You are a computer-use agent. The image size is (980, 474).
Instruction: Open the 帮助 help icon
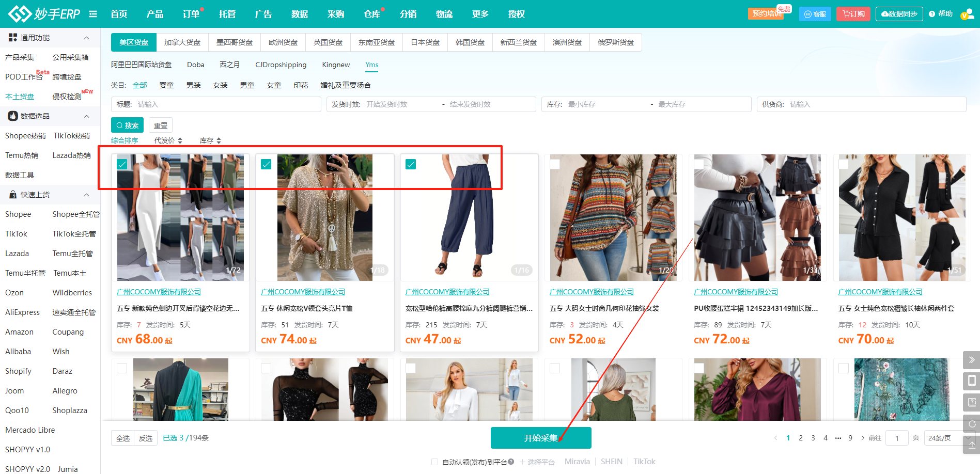[x=932, y=14]
